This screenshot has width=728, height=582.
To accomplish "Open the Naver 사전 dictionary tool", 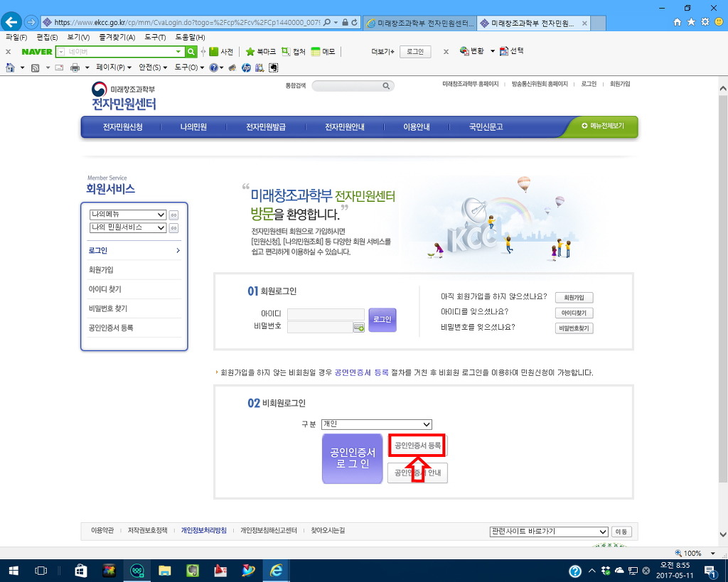I will pos(221,51).
